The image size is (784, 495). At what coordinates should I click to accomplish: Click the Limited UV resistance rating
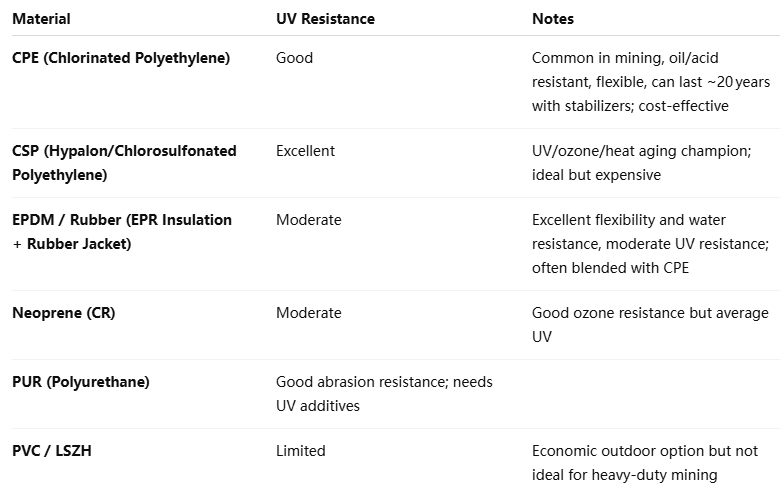coord(300,451)
